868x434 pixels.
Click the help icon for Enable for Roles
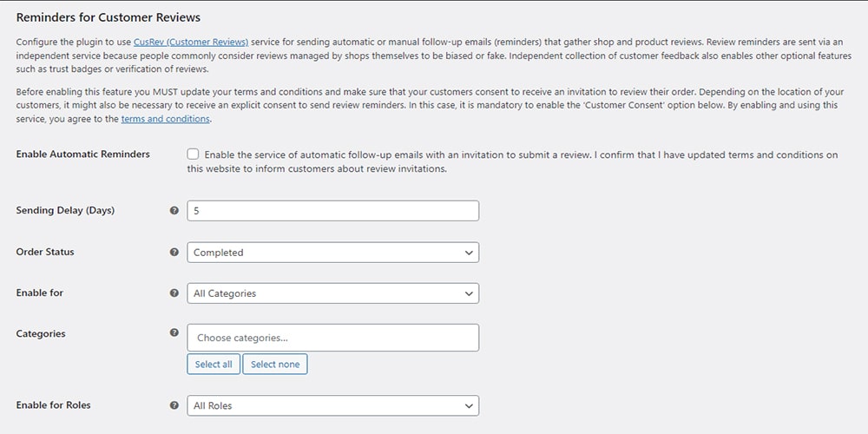pos(174,405)
